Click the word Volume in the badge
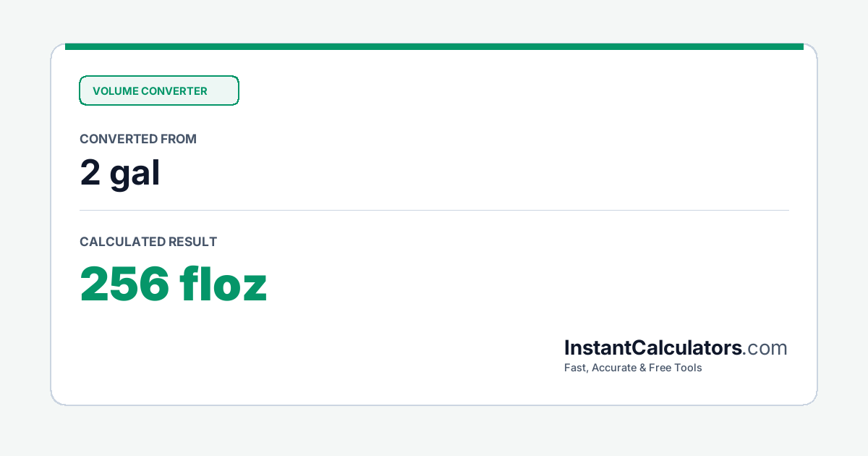This screenshot has height=456, width=868. (115, 91)
